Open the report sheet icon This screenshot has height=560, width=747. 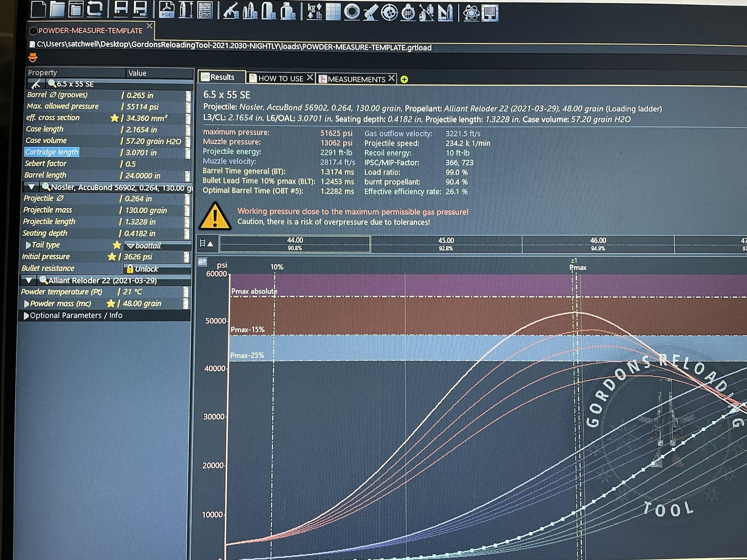(x=205, y=10)
